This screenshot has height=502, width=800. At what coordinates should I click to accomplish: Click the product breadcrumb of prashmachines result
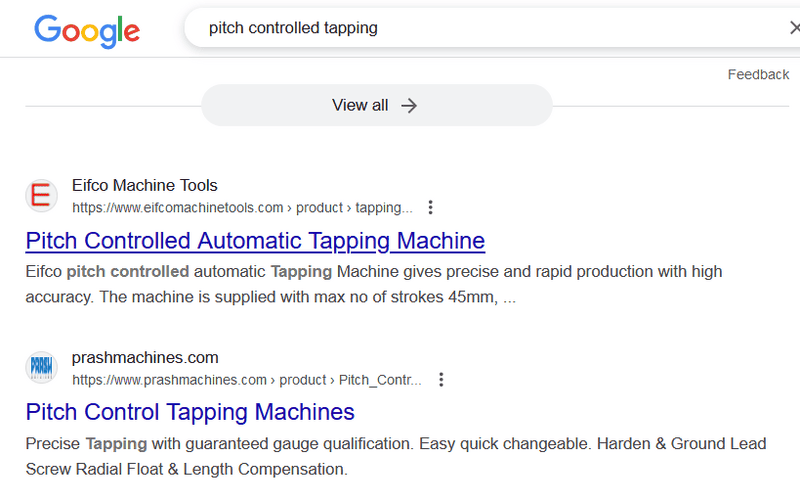tap(303, 380)
